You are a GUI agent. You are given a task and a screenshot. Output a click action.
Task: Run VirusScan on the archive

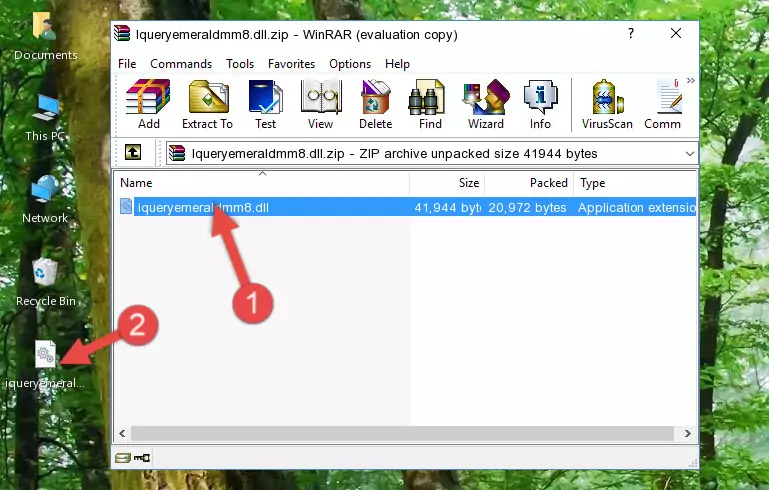pyautogui.click(x=607, y=104)
